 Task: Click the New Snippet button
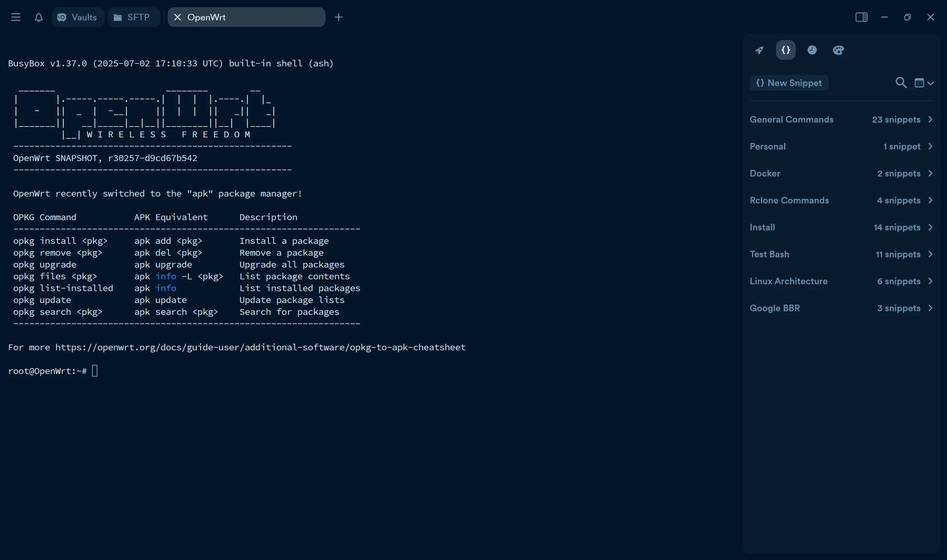789,82
